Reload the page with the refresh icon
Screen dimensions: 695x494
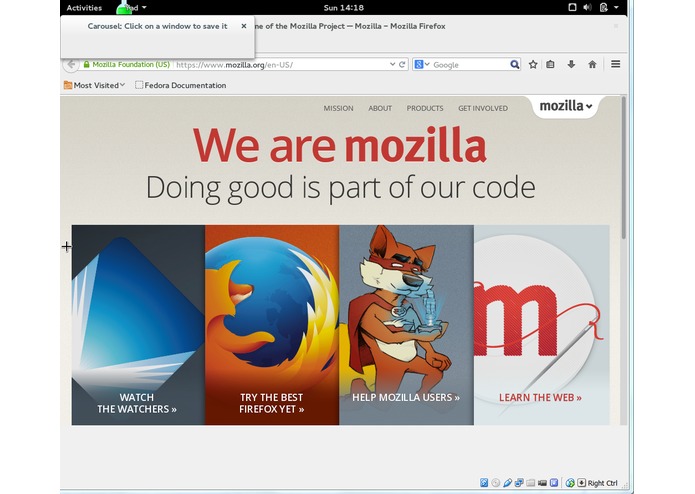pyautogui.click(x=402, y=65)
